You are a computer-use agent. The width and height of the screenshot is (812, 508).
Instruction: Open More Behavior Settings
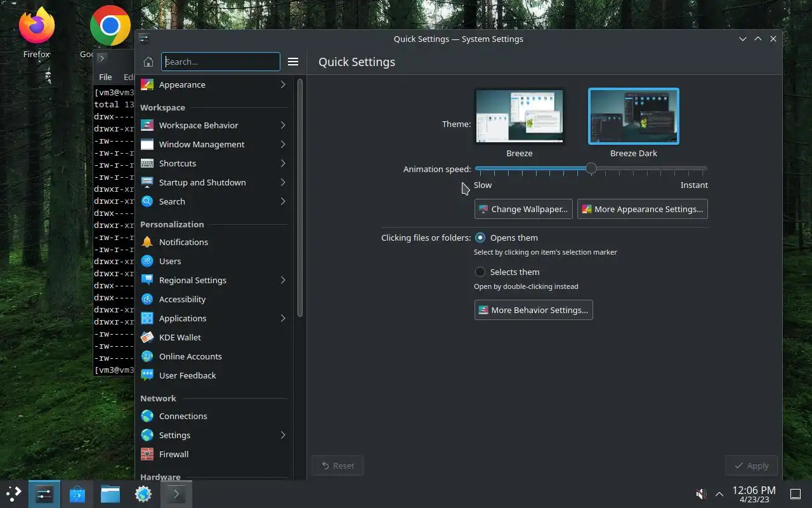point(534,310)
